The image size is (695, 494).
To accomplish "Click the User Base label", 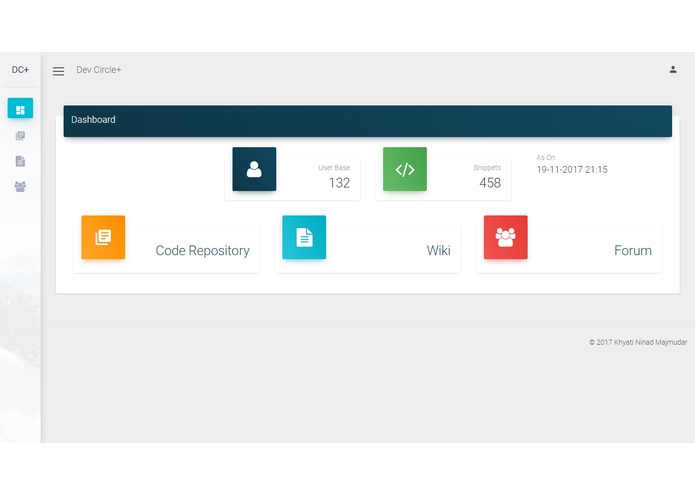I will [334, 167].
